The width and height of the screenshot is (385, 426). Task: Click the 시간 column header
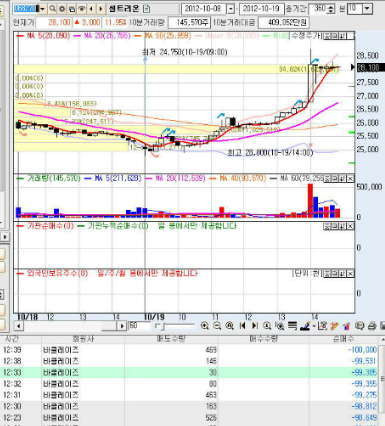coord(11,339)
